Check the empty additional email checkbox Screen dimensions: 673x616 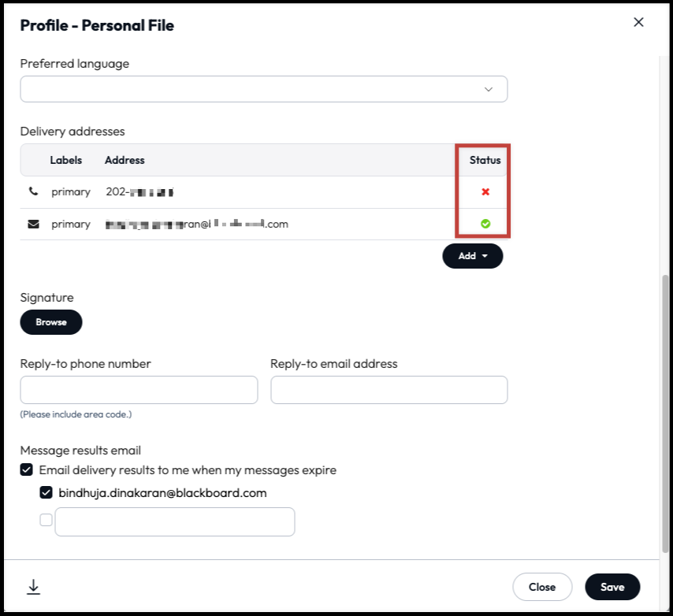coord(46,520)
